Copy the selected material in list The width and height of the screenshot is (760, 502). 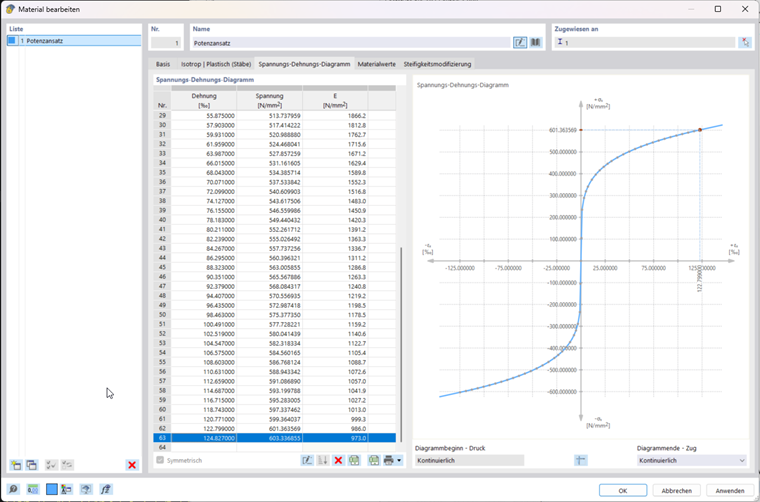[32, 465]
